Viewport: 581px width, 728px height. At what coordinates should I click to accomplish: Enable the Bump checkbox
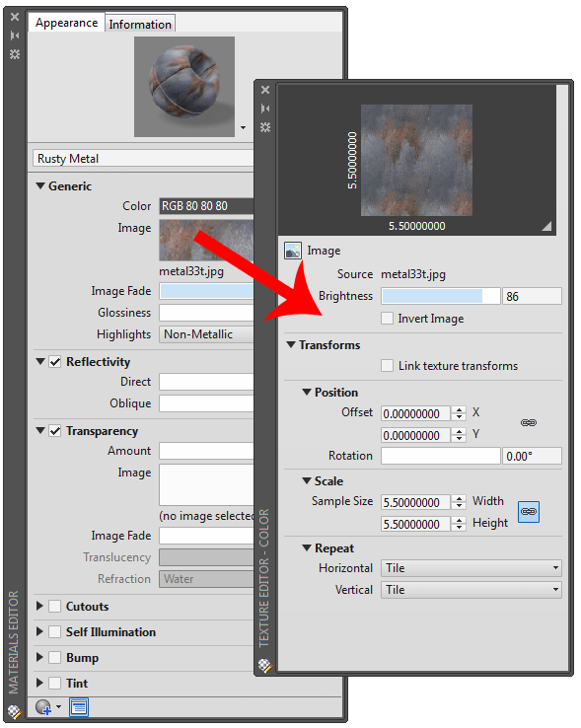coord(55,657)
